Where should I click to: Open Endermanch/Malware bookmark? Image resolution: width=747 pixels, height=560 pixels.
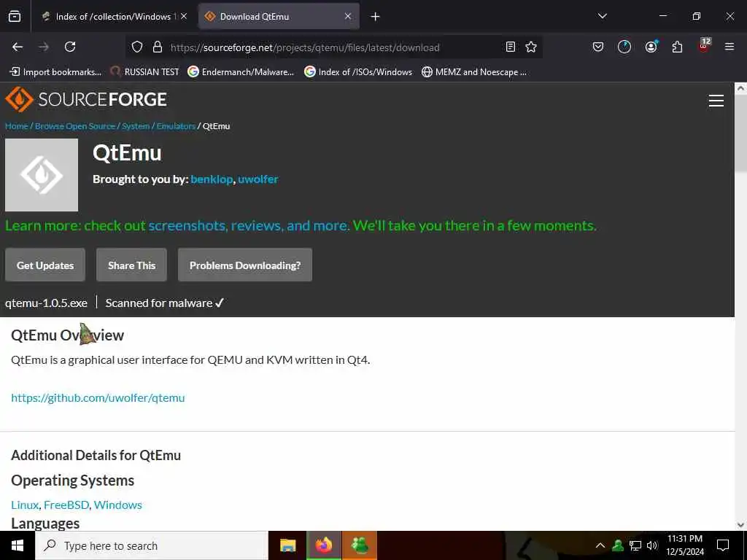[x=241, y=72]
